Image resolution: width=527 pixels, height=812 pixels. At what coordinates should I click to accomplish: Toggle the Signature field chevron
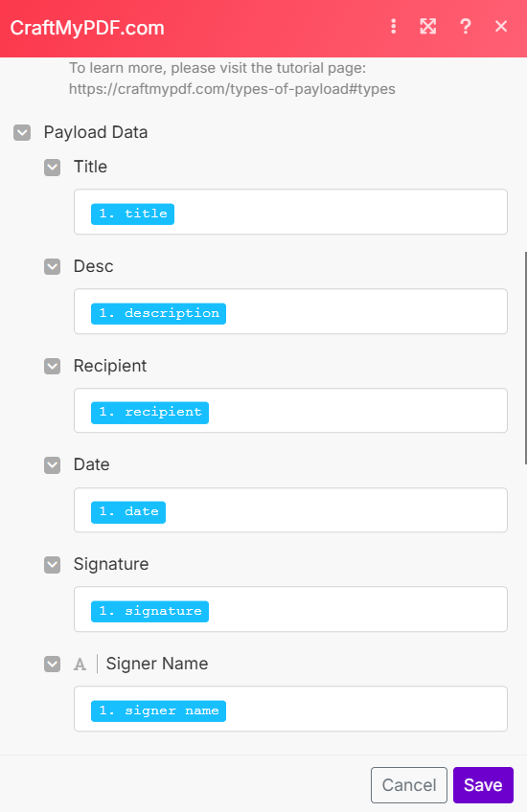[52, 564]
